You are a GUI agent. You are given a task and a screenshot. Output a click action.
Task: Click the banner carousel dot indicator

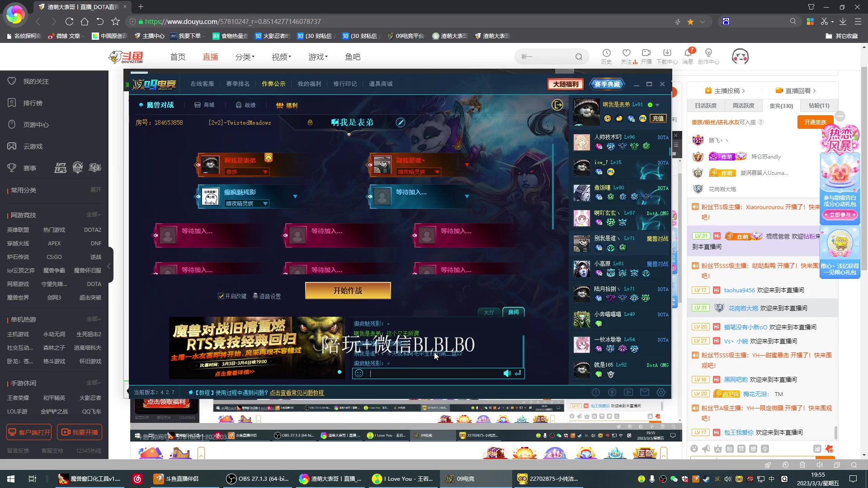[x=340, y=372]
